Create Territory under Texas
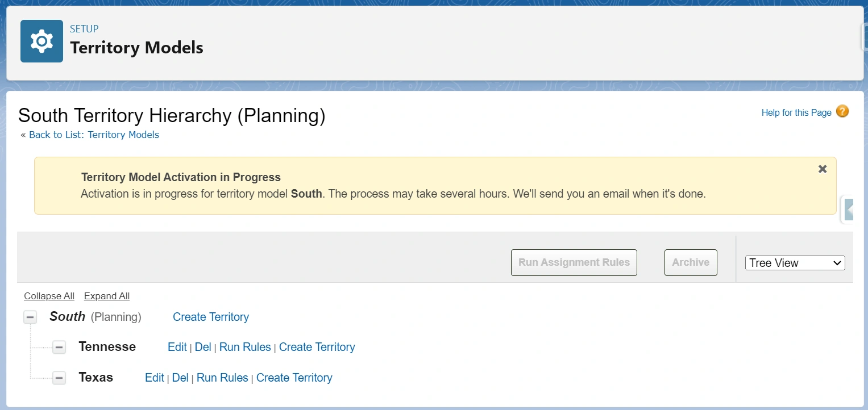The height and width of the screenshot is (410, 868). (x=294, y=378)
